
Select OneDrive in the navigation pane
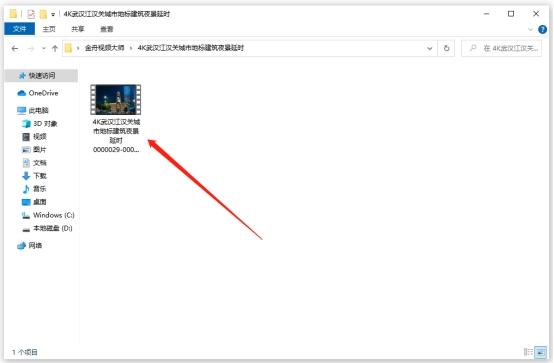click(x=38, y=93)
